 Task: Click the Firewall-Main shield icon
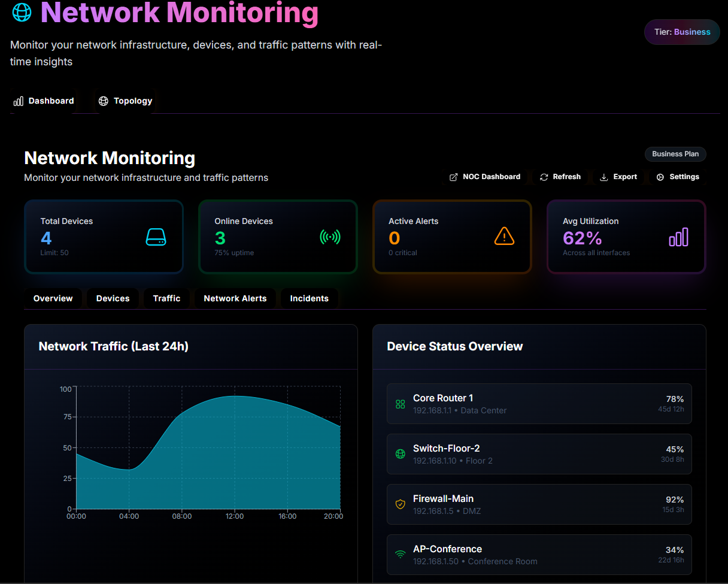click(401, 505)
